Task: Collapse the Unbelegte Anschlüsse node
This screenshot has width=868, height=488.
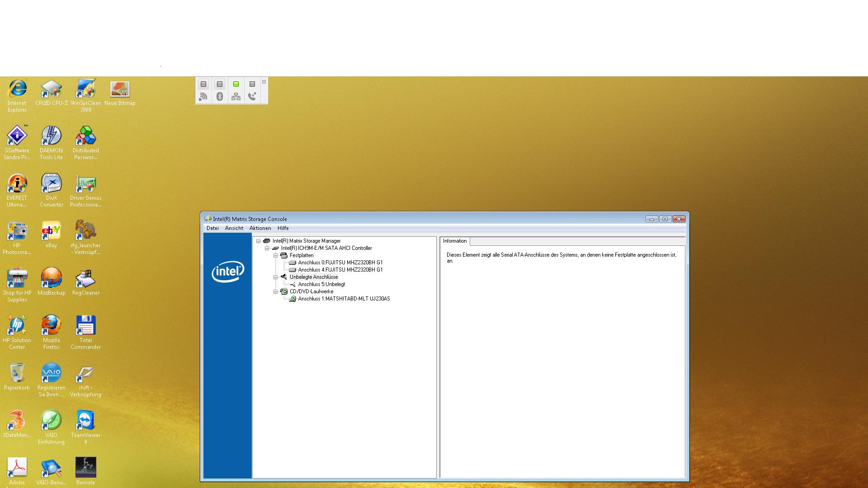Action: (x=275, y=277)
